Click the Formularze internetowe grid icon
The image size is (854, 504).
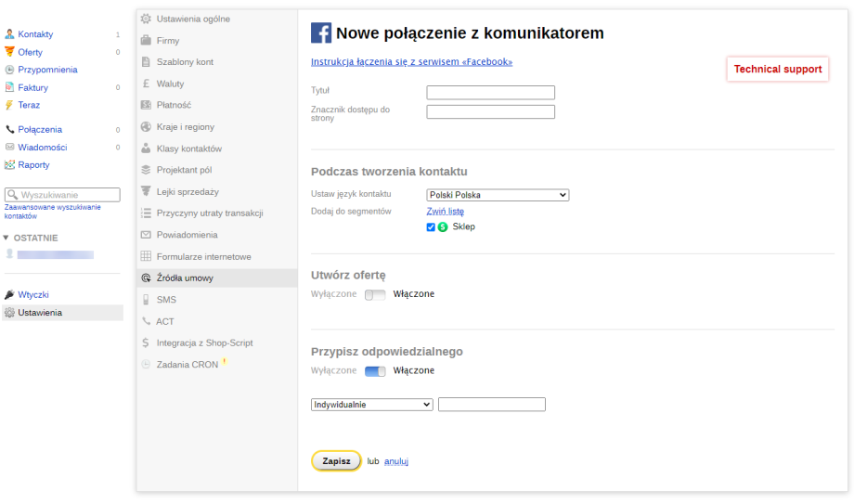coord(146,256)
